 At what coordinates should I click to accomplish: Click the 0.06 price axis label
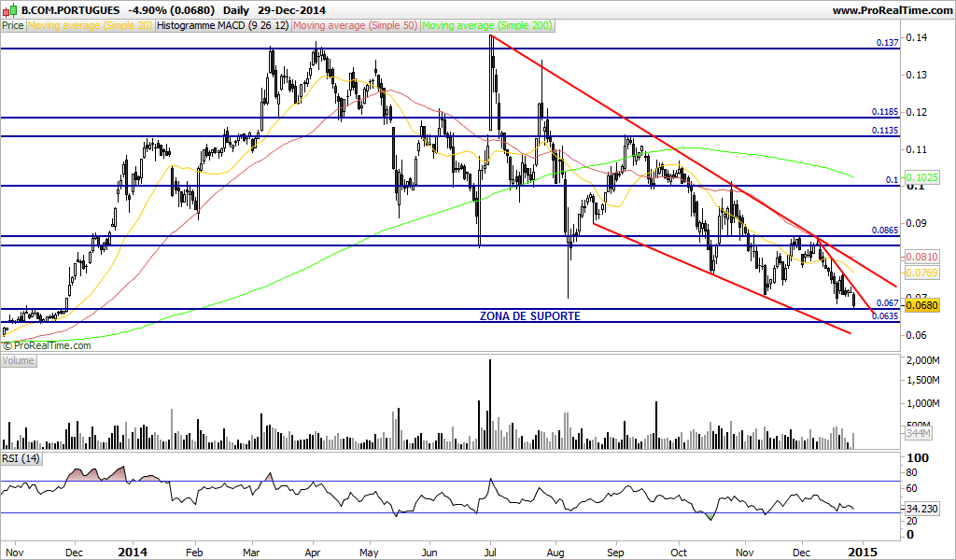[917, 335]
